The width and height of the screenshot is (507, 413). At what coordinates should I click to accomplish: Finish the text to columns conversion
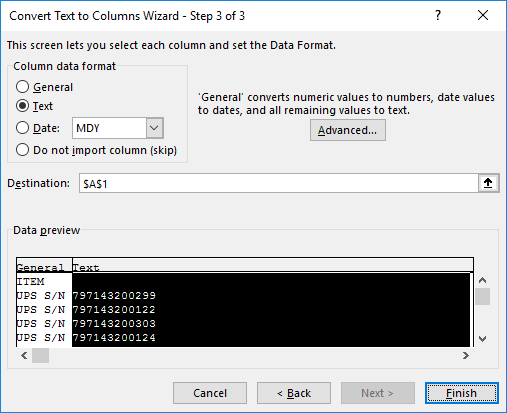(462, 393)
